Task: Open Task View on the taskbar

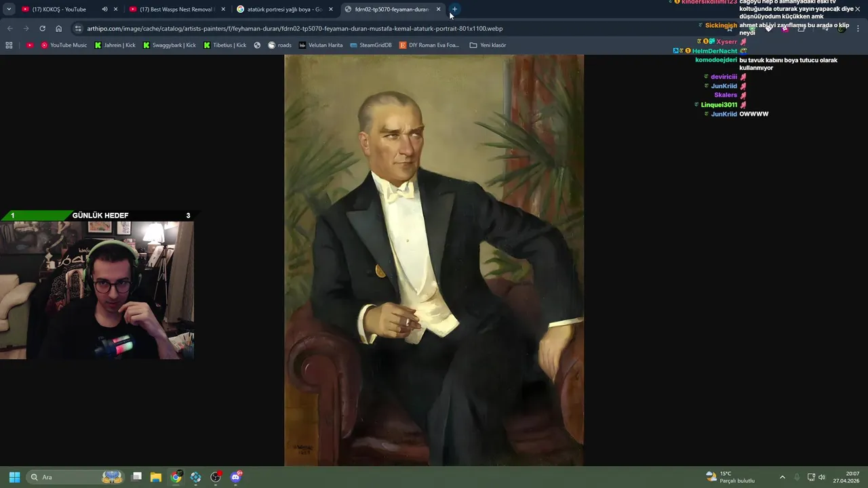Action: point(136,477)
